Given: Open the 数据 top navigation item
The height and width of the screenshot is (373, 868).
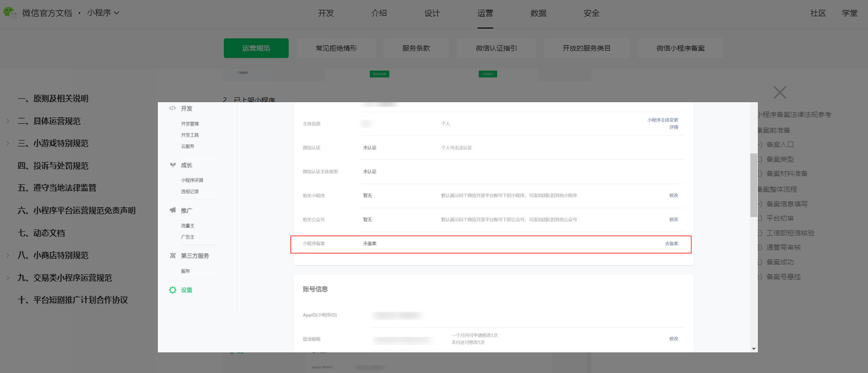Looking at the screenshot, I should tap(539, 13).
